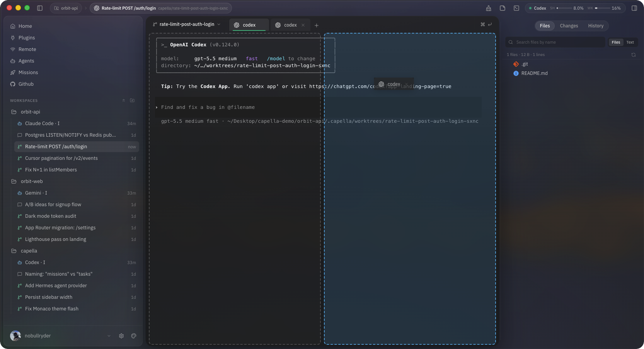Click the orbit-api breadcrumb chip
644x349 pixels.
[x=66, y=8]
